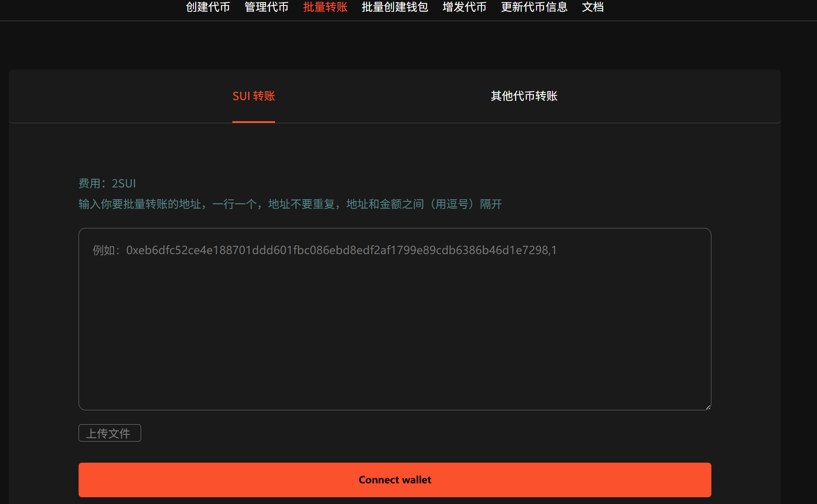This screenshot has width=817, height=504.
Task: Switch to the 其他代币转账 tab
Action: [x=524, y=96]
